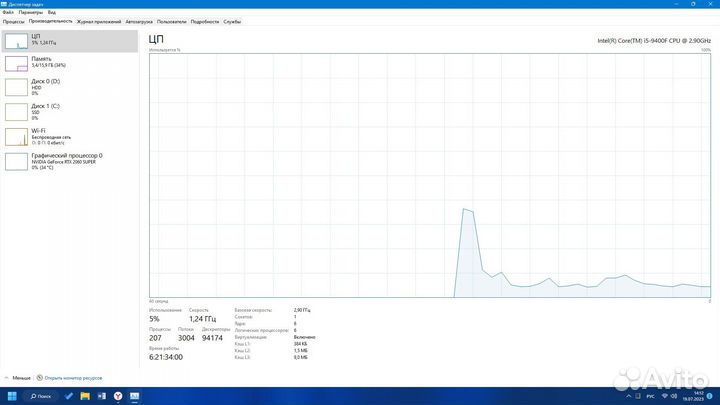Select the ЦП item in the sidebar
The width and height of the screenshot is (720, 405).
tap(70, 41)
